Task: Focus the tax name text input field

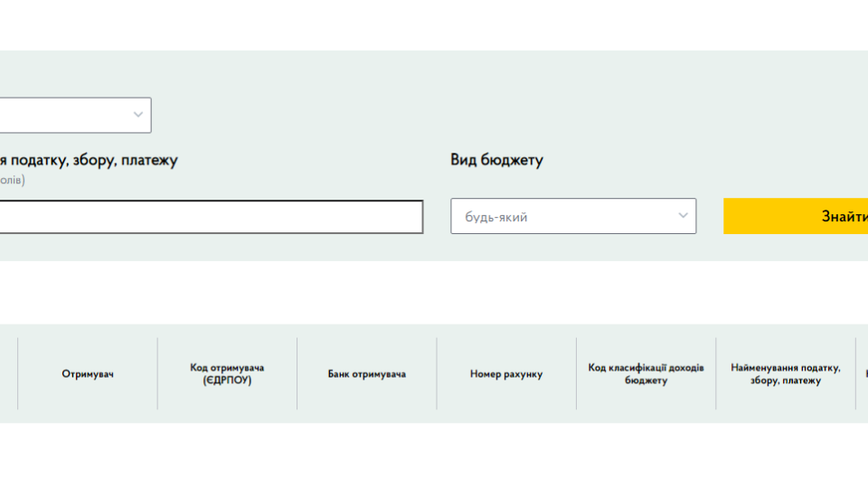Action: [x=212, y=217]
